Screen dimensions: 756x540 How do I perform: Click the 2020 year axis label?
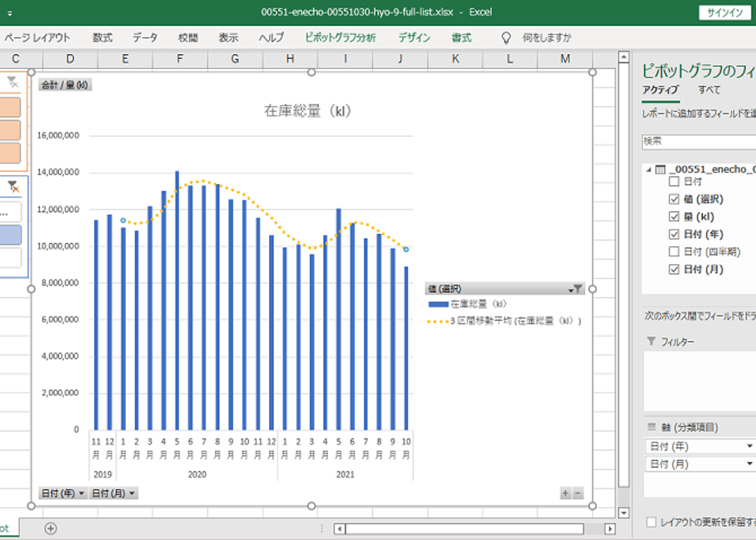point(196,475)
